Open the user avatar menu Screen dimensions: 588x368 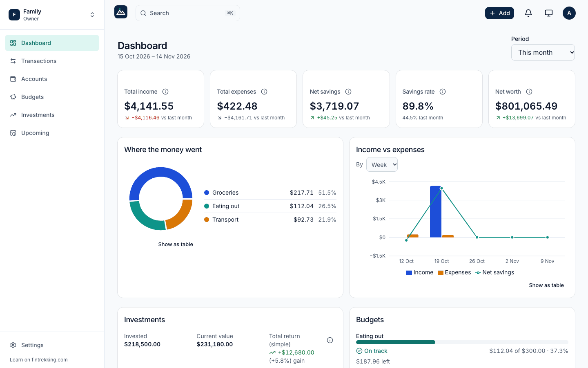569,13
